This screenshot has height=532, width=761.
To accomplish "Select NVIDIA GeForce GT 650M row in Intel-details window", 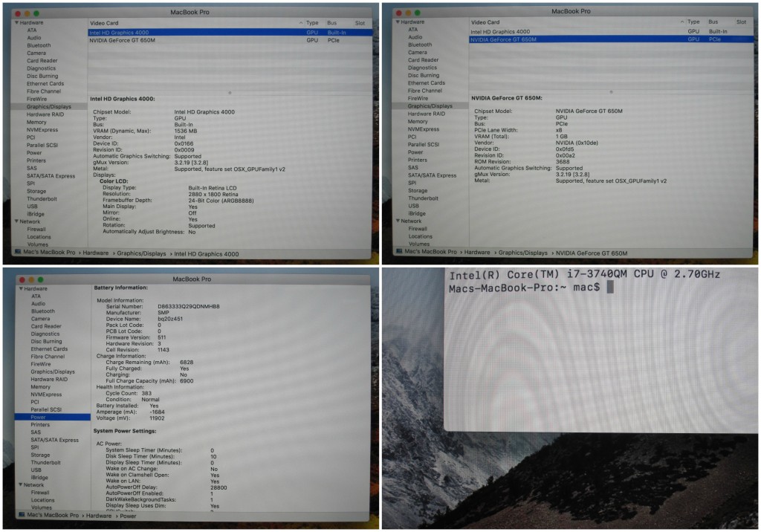I will [x=230, y=40].
